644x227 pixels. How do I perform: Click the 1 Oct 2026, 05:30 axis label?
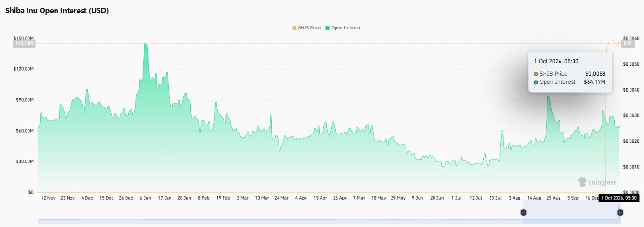pos(620,198)
